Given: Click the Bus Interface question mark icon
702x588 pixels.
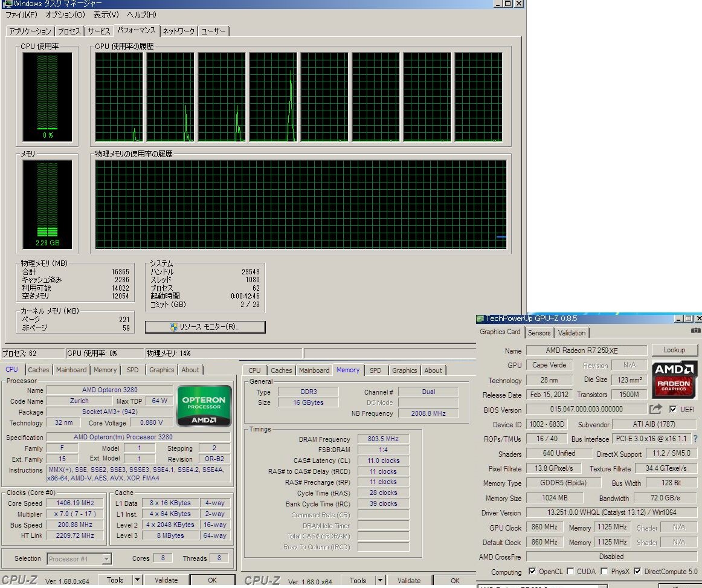Looking at the screenshot, I should pos(695,439).
